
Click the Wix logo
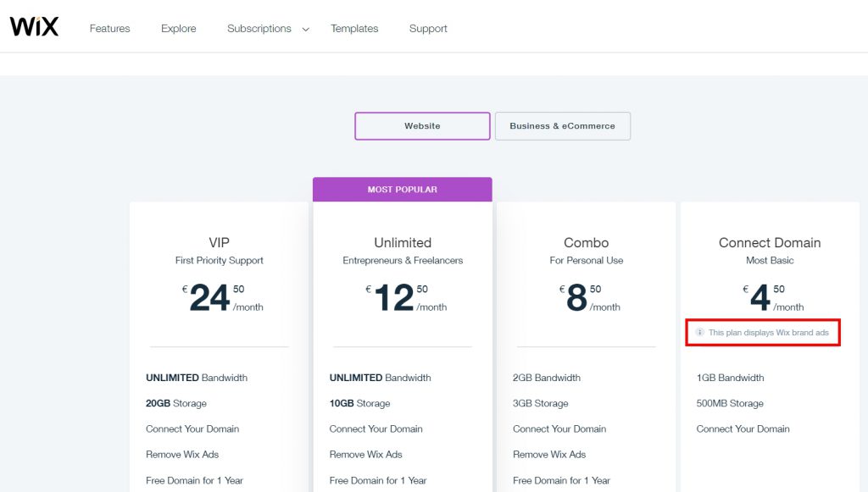pos(34,26)
